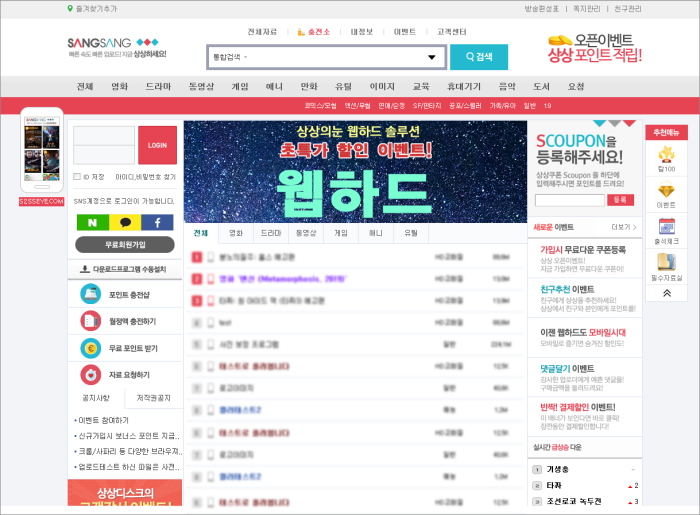Open the 통합검색 dropdown arrow

pos(432,57)
